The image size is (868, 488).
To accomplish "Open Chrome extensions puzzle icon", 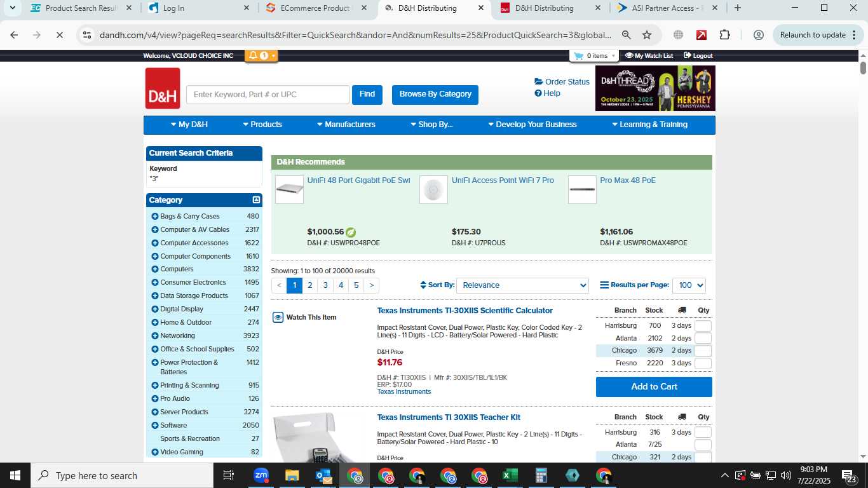I will point(725,35).
